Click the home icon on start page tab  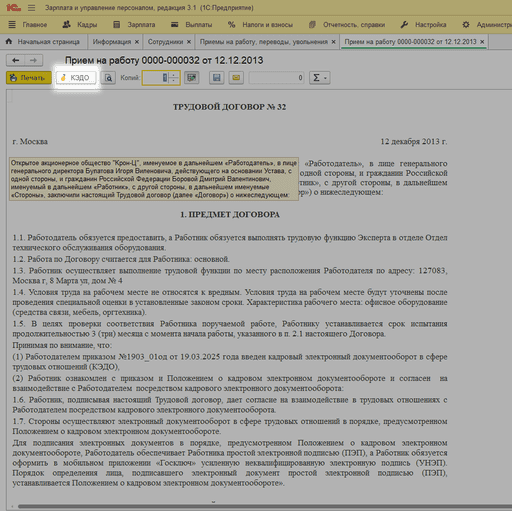click(x=9, y=41)
